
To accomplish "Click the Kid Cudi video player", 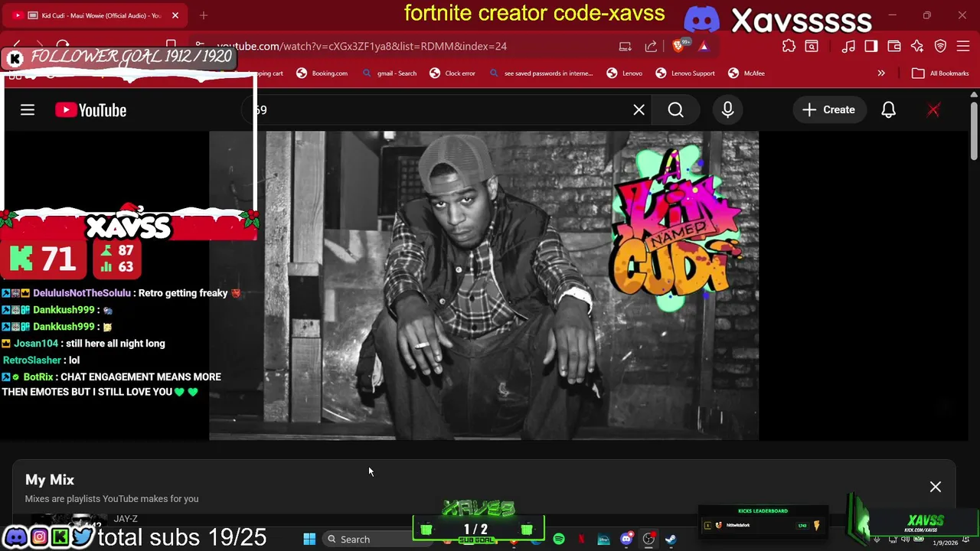I will pyautogui.click(x=484, y=285).
